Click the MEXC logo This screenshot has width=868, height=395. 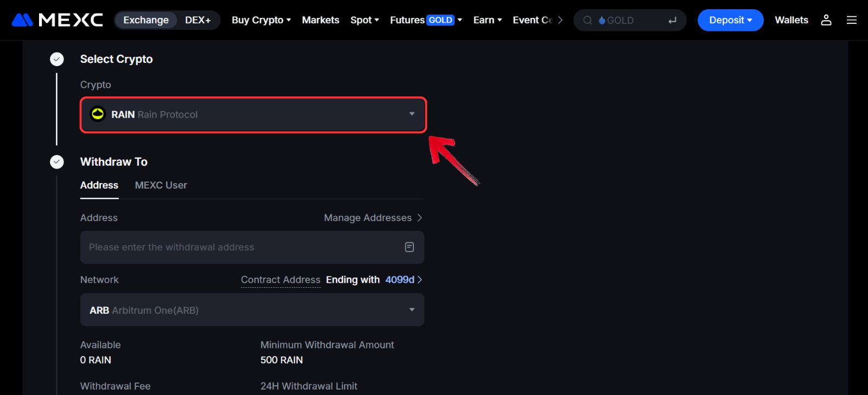click(57, 20)
